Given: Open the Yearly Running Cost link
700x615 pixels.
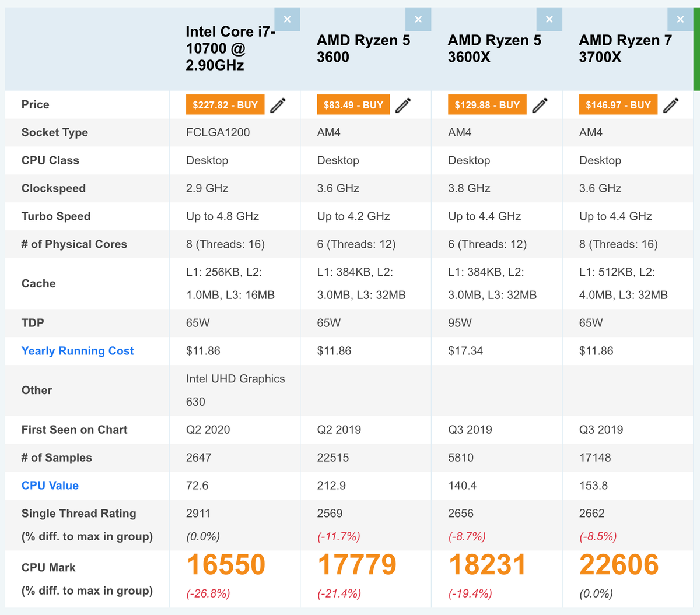Looking at the screenshot, I should click(x=78, y=351).
